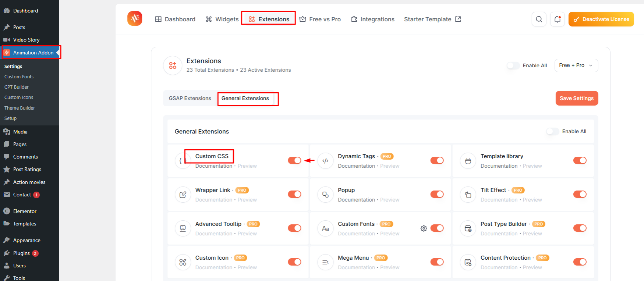Toggle the Content Protection switch

coord(580,262)
